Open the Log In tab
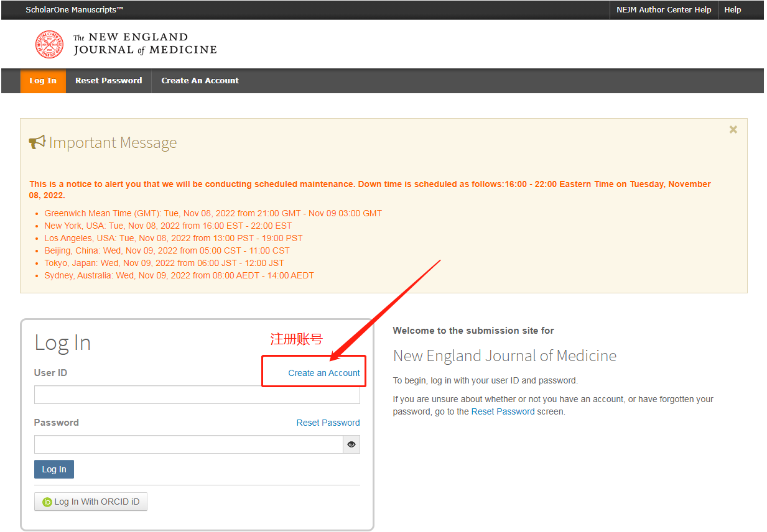767x532 pixels. click(43, 81)
